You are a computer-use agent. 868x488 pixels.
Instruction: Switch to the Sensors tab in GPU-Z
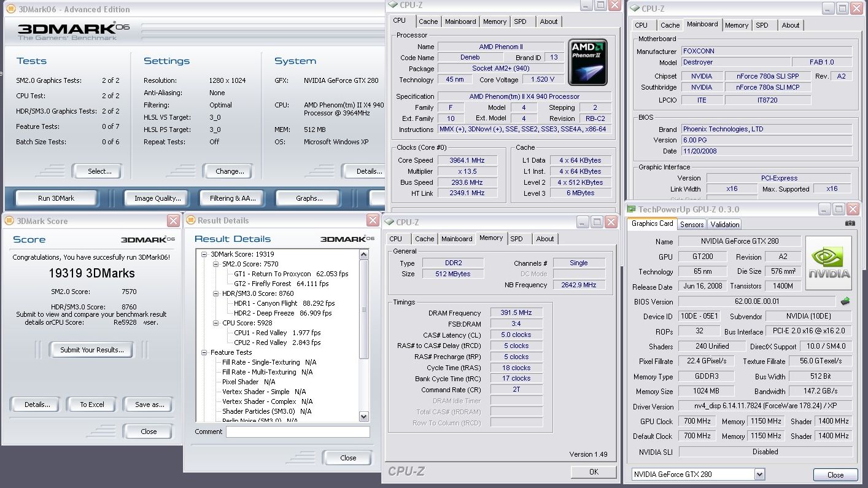click(x=692, y=225)
